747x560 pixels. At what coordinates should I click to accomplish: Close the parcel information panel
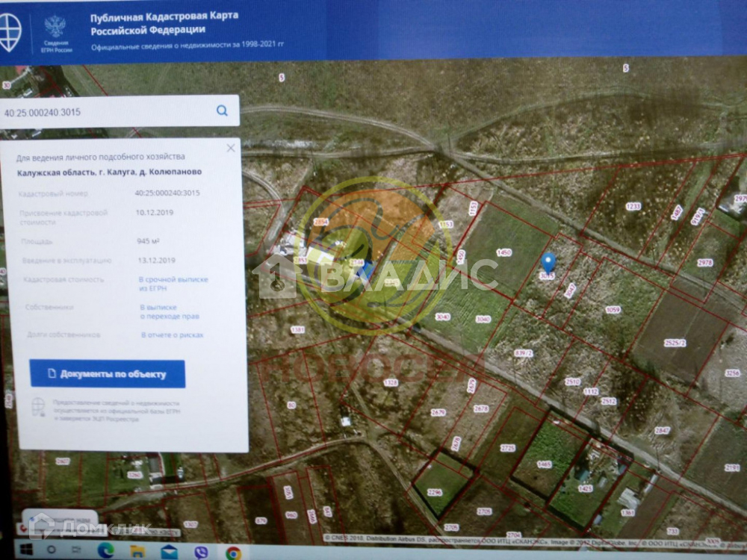[x=231, y=148]
